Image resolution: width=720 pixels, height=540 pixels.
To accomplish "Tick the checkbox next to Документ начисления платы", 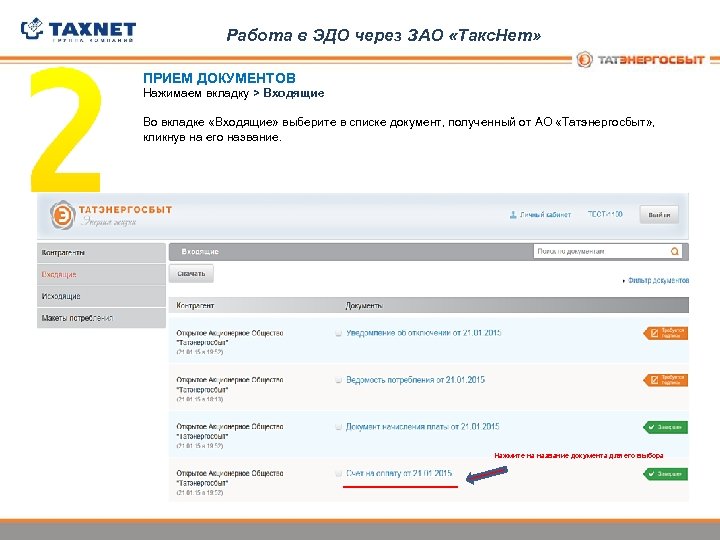I will point(338,427).
